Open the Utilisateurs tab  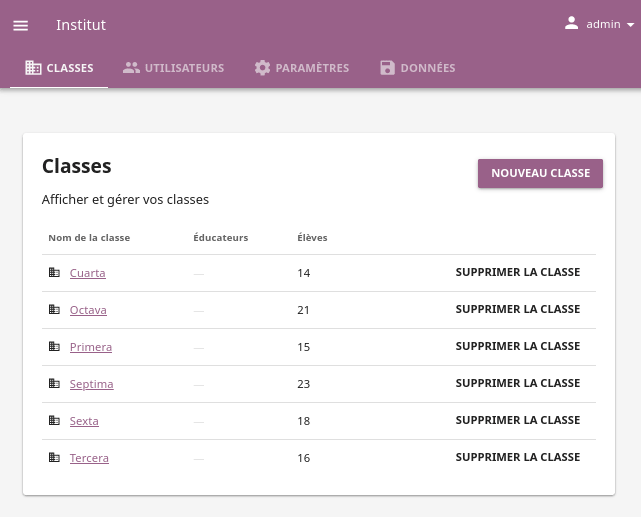tap(173, 68)
